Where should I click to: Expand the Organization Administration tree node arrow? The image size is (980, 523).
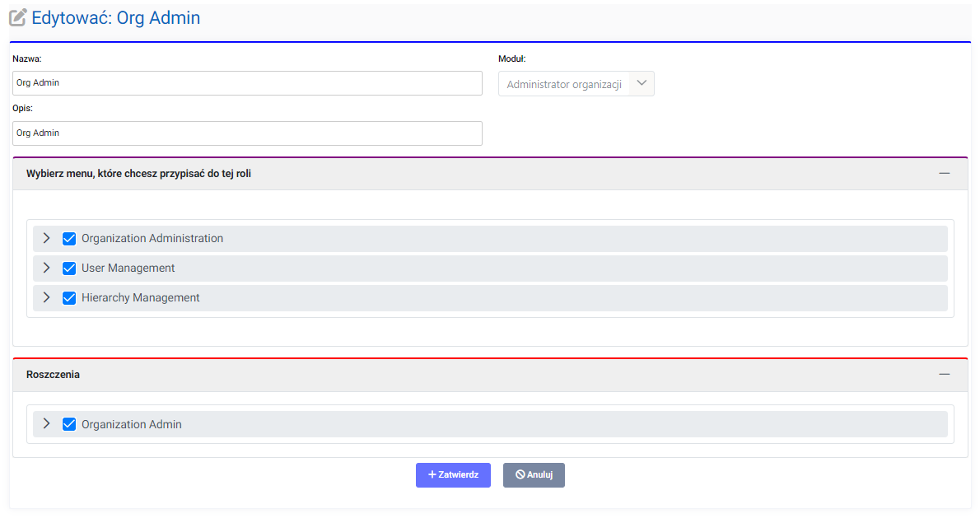tap(46, 238)
